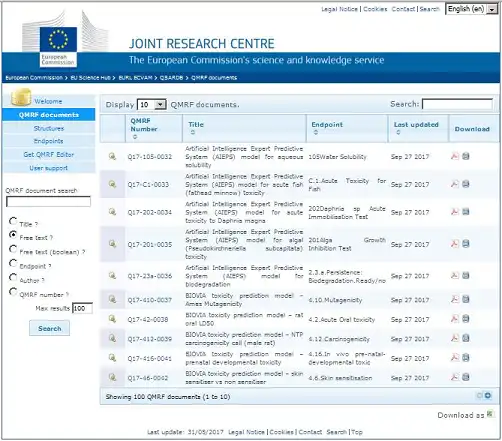Click second download icon for Q17-202-0034
The image size is (502, 441).
466,212
